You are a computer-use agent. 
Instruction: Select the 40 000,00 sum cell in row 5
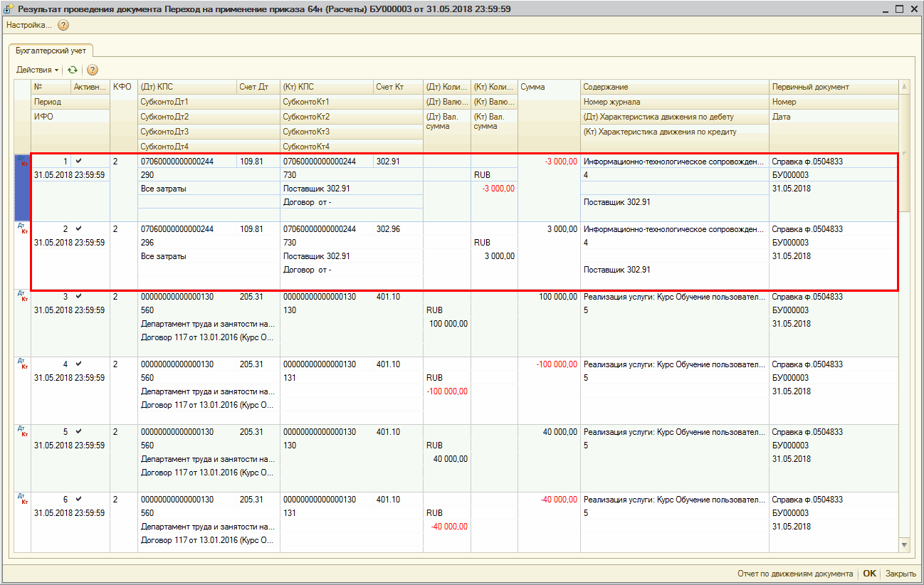(549, 432)
